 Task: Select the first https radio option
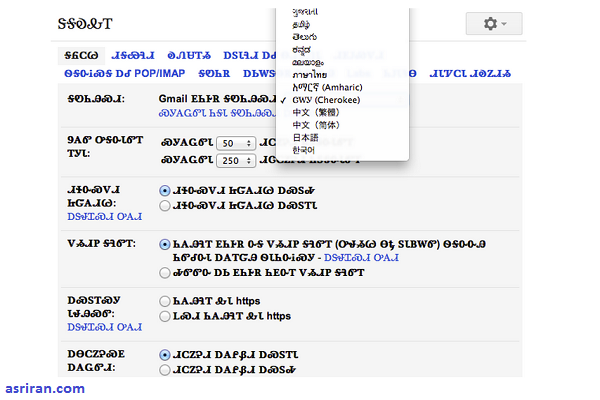tap(165, 299)
